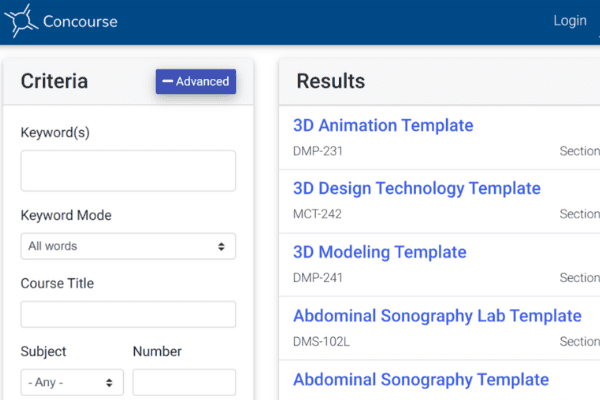Click into the Keyword(s) input field
The image size is (600, 400).
point(128,171)
